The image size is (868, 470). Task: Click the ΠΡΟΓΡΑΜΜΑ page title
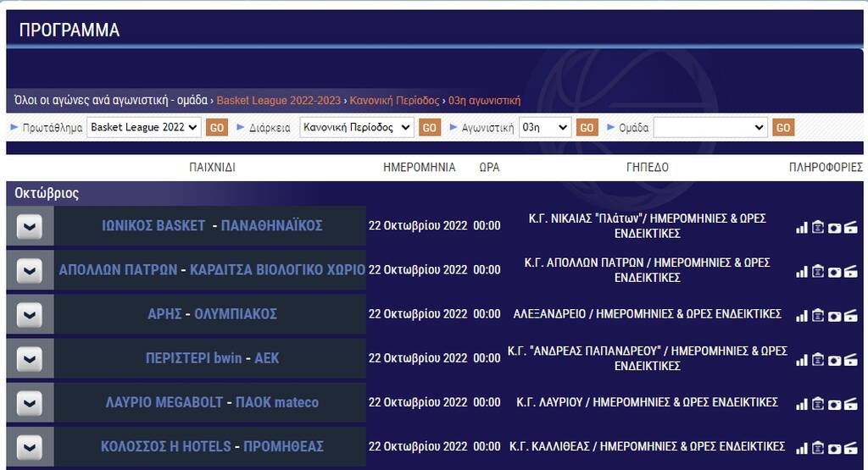70,30
